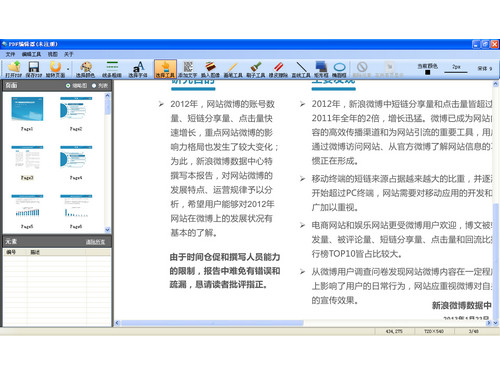Open the File menu
The image size is (500, 375).
[x=10, y=54]
